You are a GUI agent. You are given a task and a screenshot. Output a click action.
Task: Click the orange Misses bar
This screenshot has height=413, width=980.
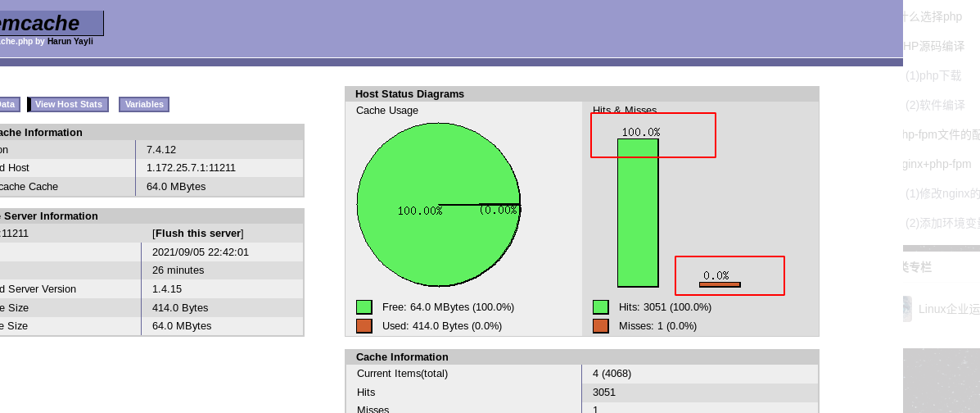tap(720, 284)
